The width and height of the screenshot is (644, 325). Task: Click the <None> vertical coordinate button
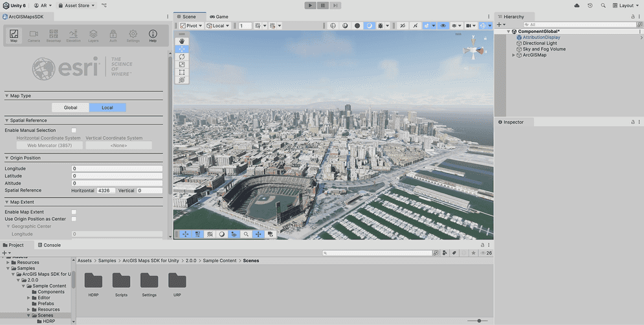point(118,146)
